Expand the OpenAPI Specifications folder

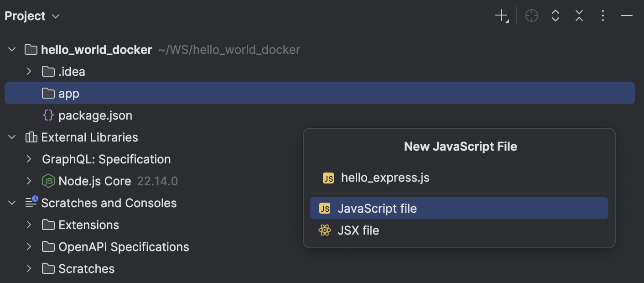29,247
